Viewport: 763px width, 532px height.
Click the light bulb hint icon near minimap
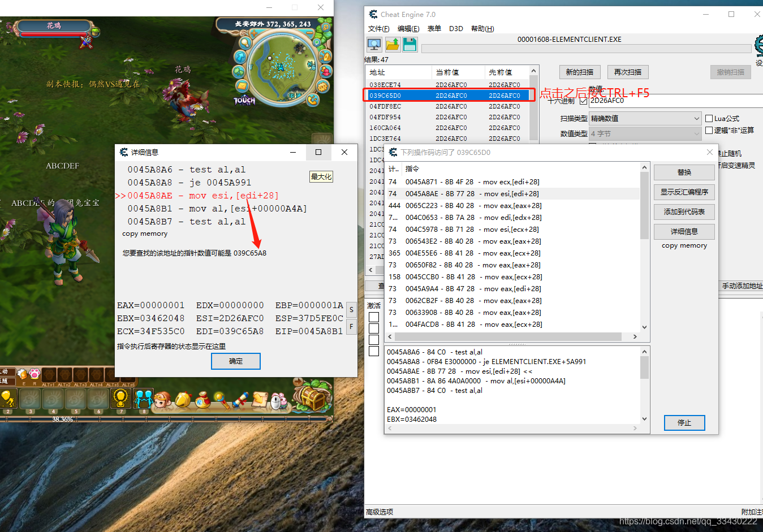245,43
